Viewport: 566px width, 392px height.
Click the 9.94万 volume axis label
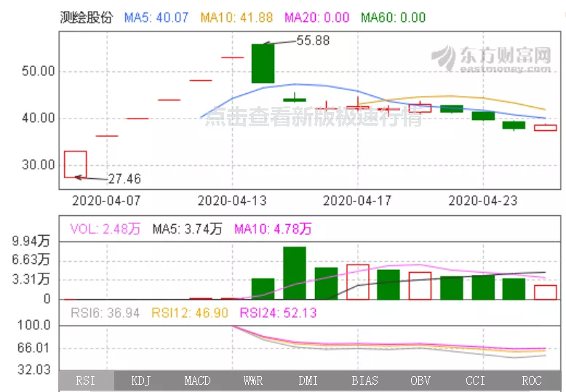tap(31, 241)
